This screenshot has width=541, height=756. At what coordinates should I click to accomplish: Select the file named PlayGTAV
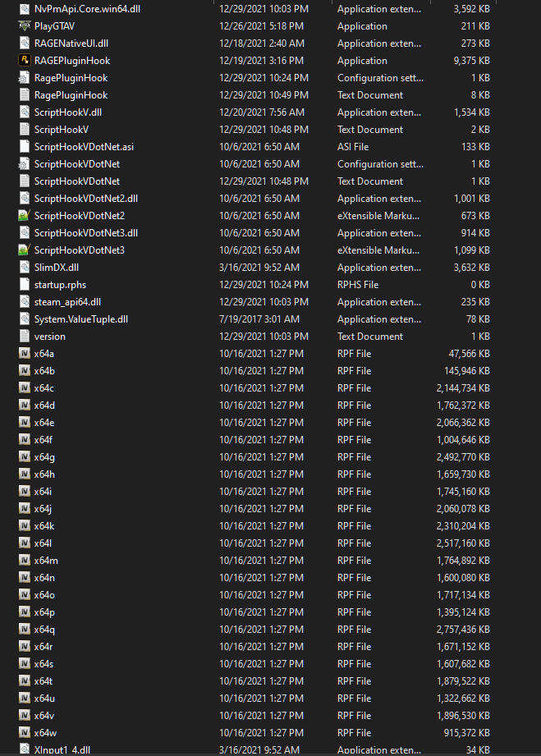[54, 26]
